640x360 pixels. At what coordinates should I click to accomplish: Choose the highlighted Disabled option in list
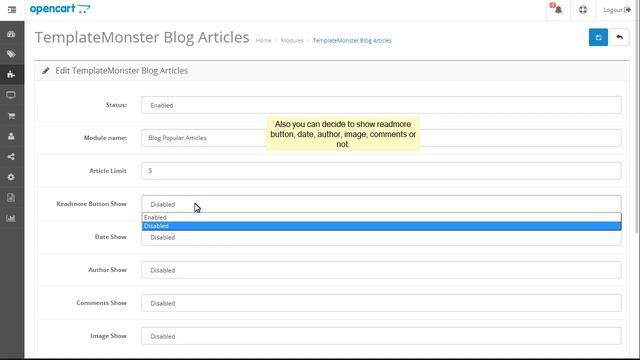pyautogui.click(x=381, y=226)
